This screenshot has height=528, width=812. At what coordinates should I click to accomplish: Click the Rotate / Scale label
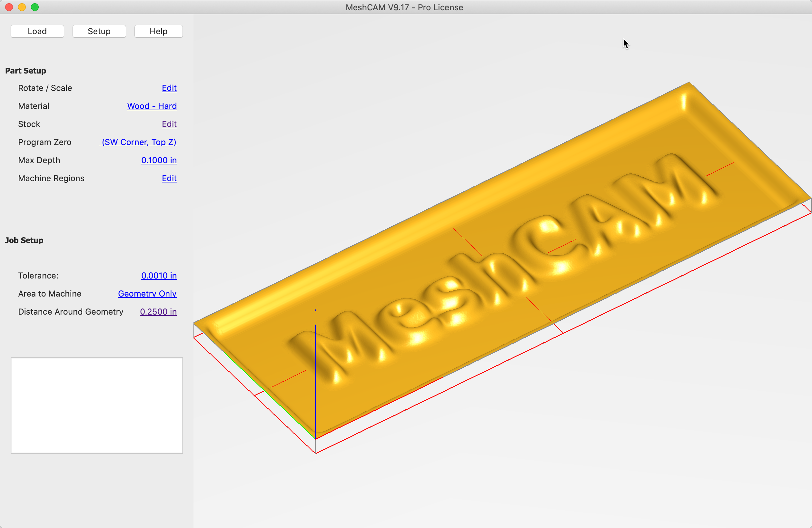(x=45, y=88)
